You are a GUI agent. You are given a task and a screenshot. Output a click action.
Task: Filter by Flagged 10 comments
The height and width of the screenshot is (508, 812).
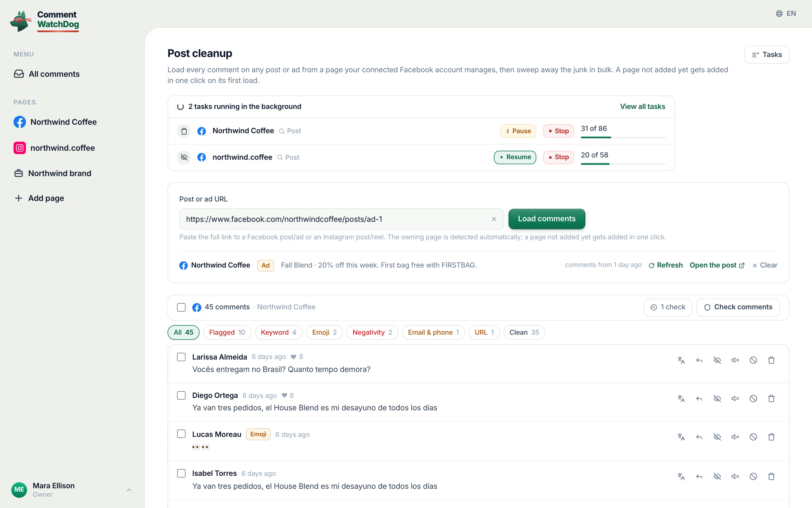[x=227, y=333]
